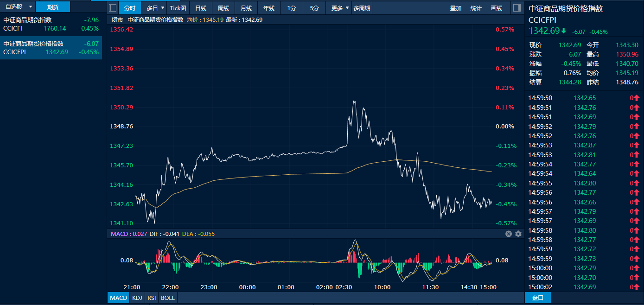Open the 盘口 tab
The width and height of the screenshot is (644, 305).
[x=537, y=298]
